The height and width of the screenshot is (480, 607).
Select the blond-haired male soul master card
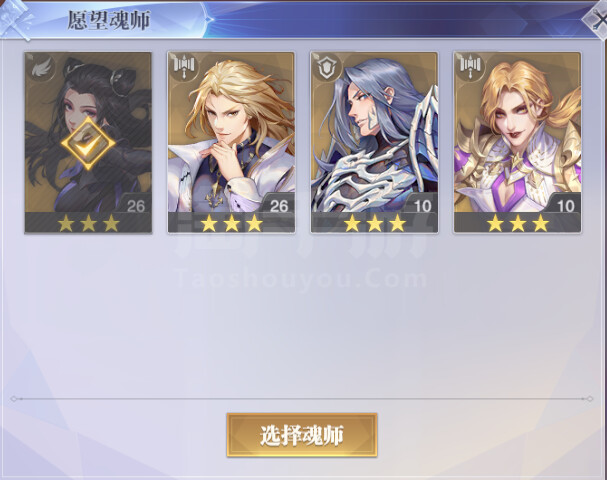231,143
